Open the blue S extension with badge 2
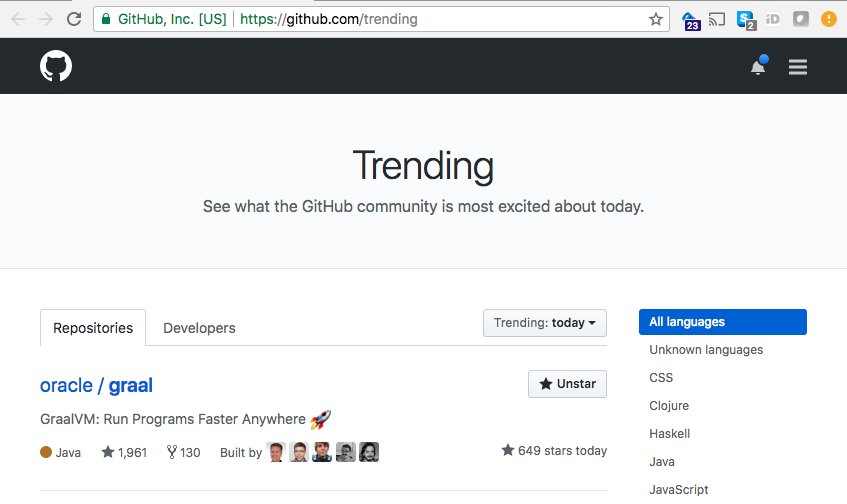Viewport: 847px width, 504px height. pyautogui.click(x=746, y=21)
